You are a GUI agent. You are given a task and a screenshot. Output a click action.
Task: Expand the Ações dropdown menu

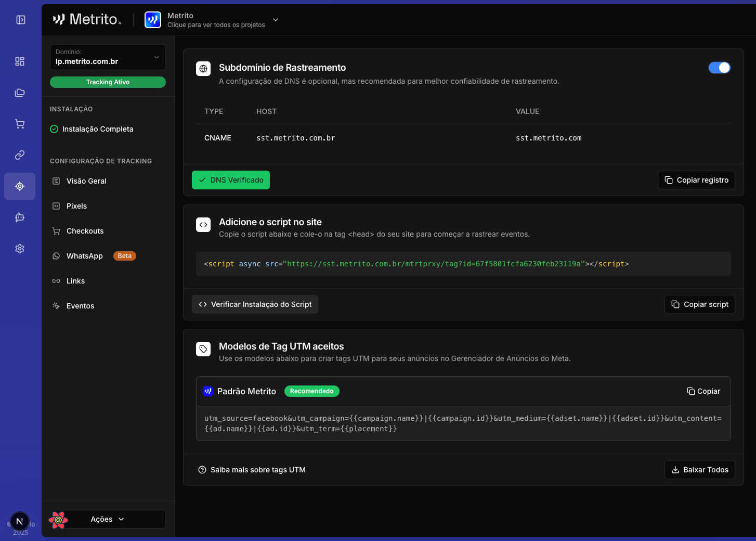[x=108, y=519]
